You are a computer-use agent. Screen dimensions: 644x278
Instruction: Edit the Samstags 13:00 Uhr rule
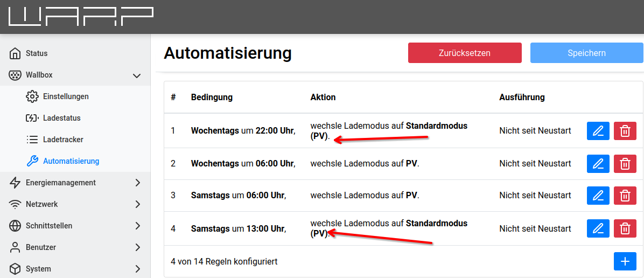coord(598,228)
